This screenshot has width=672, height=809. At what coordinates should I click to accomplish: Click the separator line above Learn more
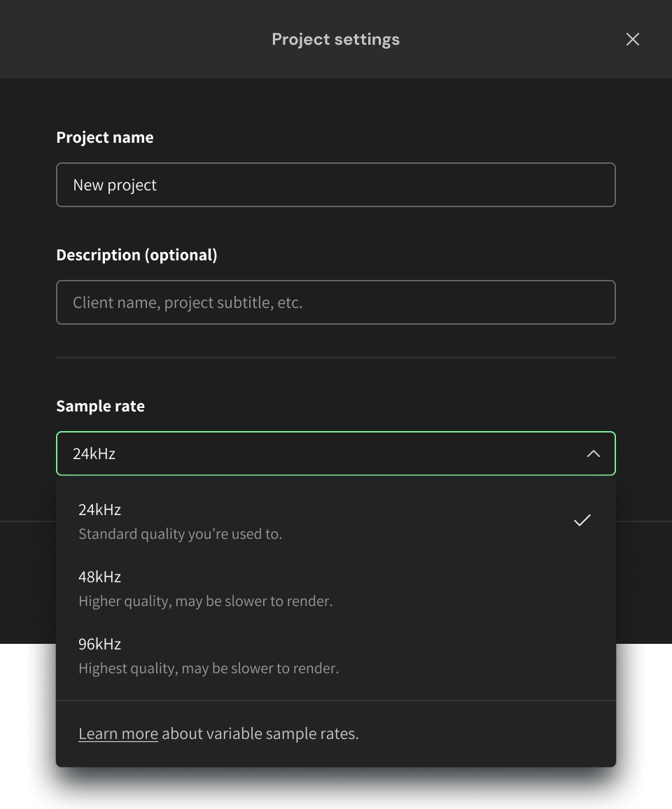coord(336,701)
